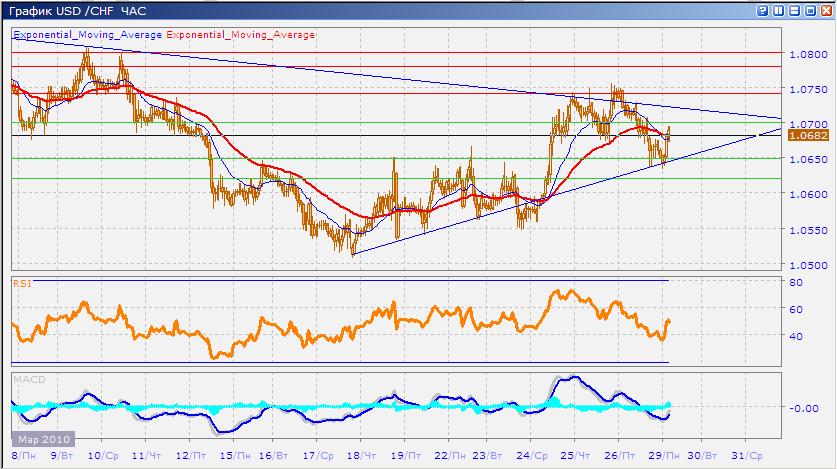This screenshot has height=469, width=837.
Task: Click the 1.0500 price axis value
Action: pos(808,265)
